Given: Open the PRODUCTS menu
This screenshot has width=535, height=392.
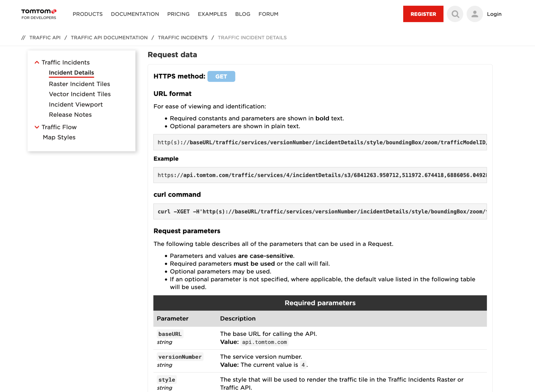Looking at the screenshot, I should [x=88, y=14].
